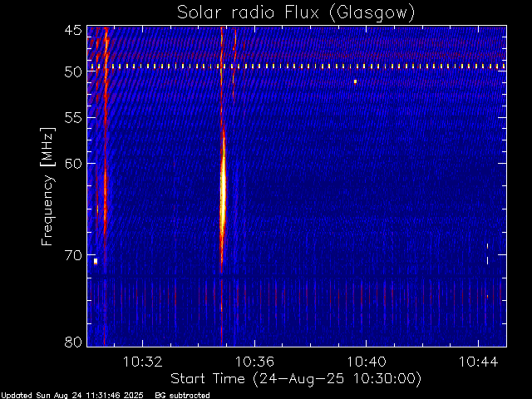Click the 10:44 time axis label
Viewport: 532px width, 399px height.
click(479, 362)
